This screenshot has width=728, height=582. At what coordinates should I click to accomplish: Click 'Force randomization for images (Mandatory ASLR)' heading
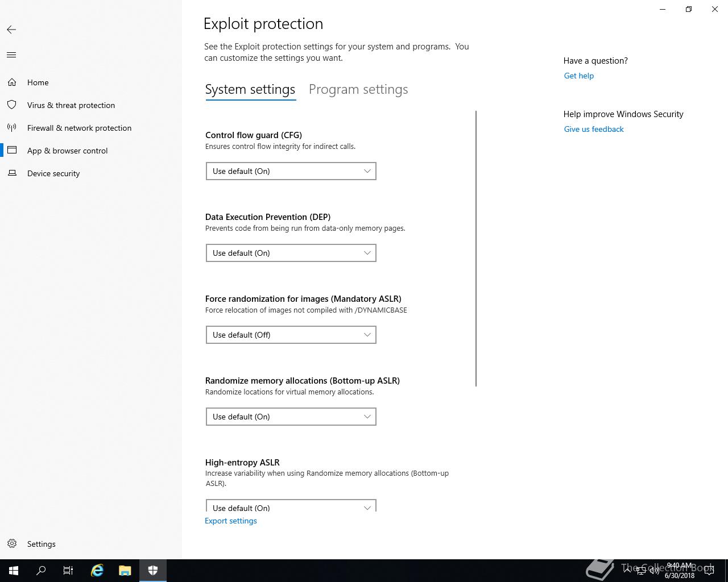303,299
